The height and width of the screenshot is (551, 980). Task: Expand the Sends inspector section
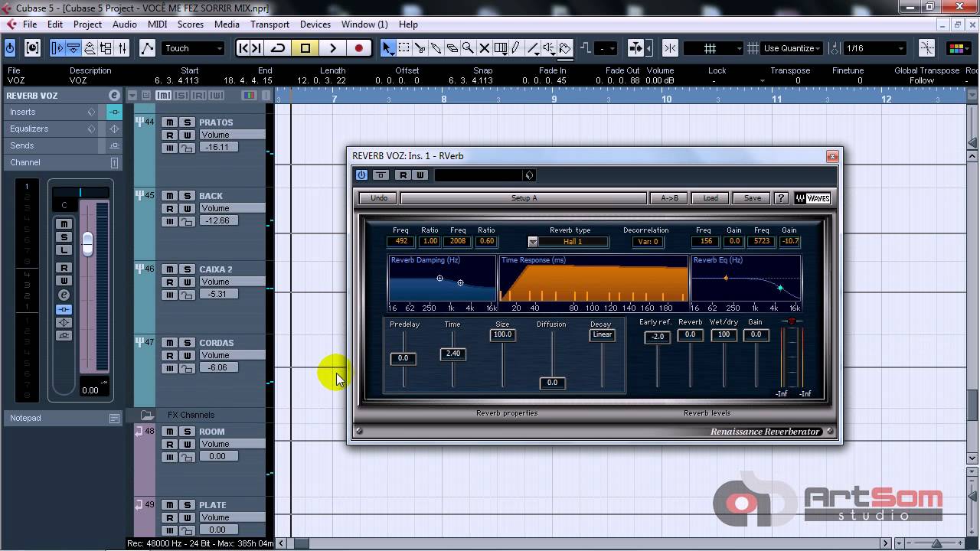point(63,145)
